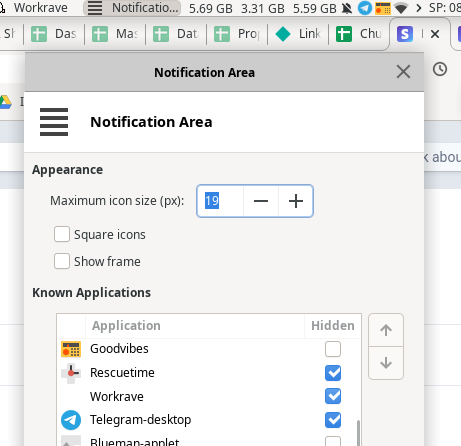Close the active browser tab
Screen dimensions: 461x446
[x=435, y=34]
